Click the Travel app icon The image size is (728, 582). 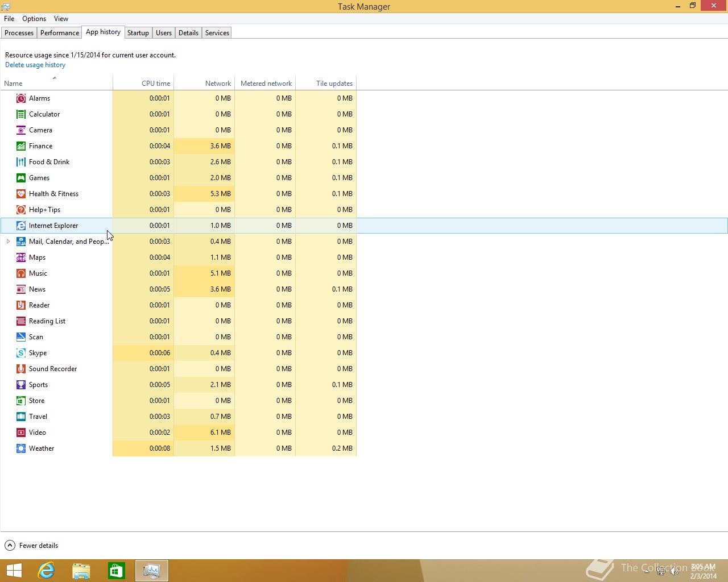(x=21, y=417)
